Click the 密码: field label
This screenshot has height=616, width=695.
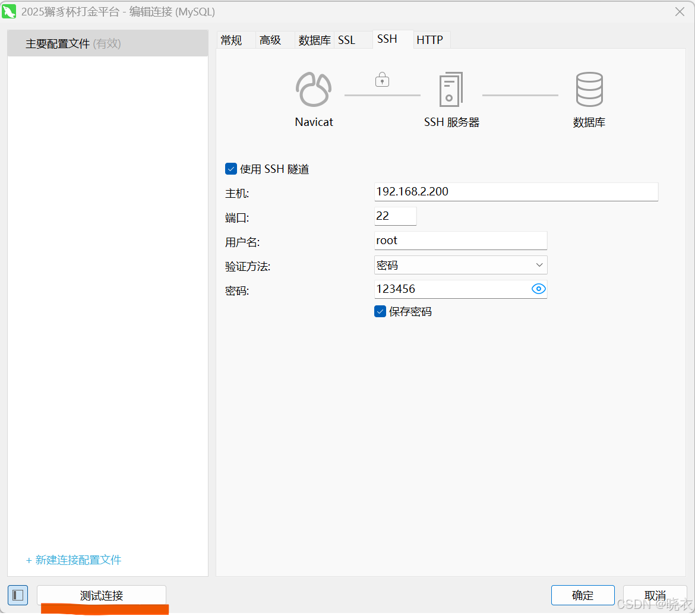click(x=237, y=290)
